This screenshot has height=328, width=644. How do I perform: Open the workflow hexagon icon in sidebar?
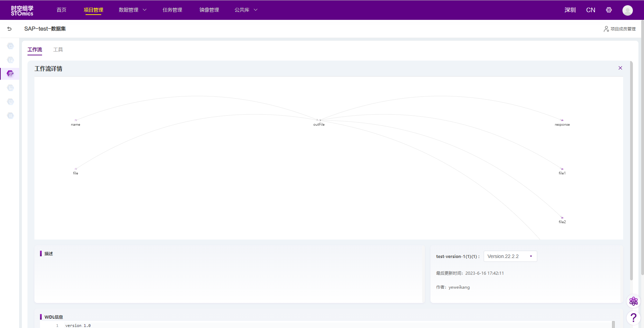(x=10, y=73)
